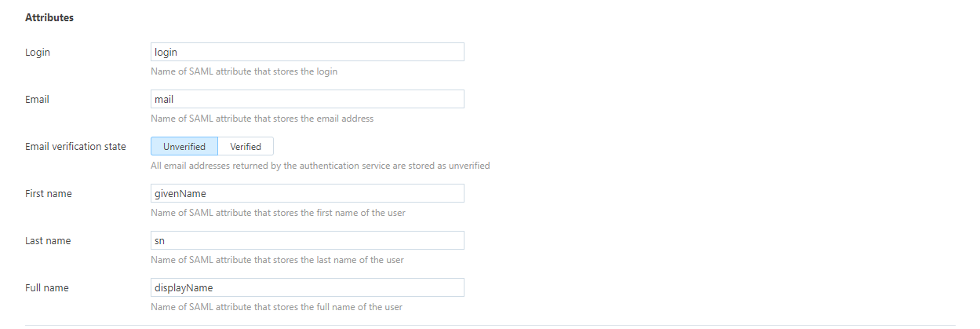
Task: Click the 'stored as unverified' description text
Action: (x=320, y=166)
